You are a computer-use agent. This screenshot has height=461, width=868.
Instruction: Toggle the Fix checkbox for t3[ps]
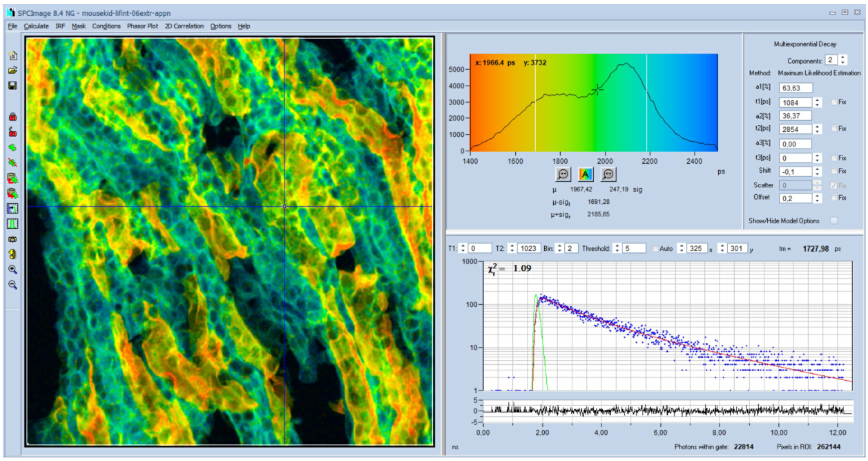833,158
